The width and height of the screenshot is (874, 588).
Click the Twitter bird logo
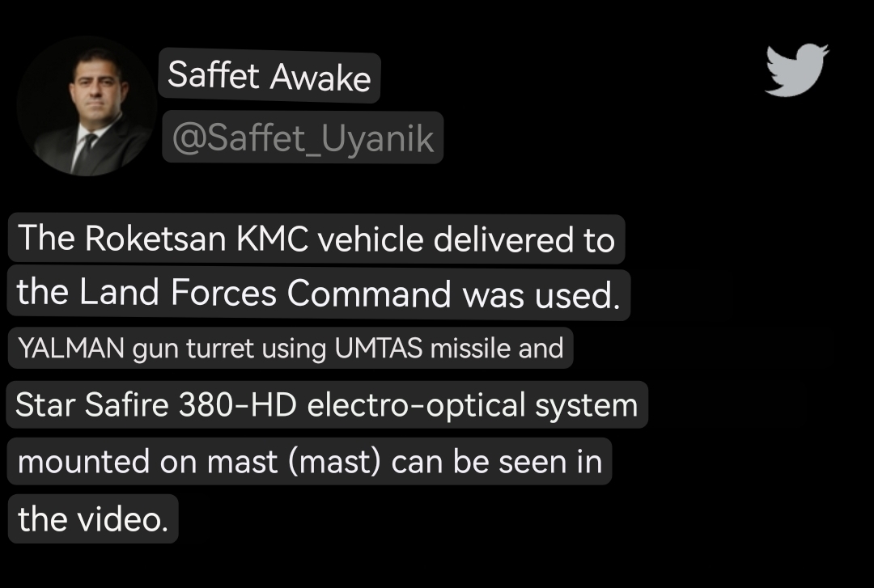point(796,70)
